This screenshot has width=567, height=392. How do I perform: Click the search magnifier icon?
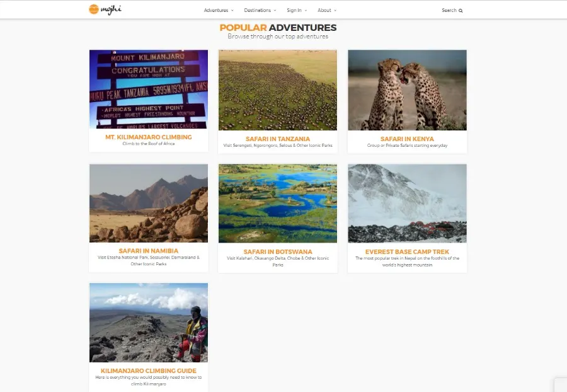pos(461,11)
